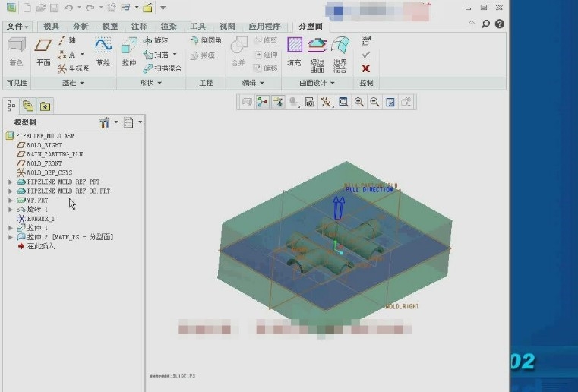Open the help question mark icon

(500, 24)
